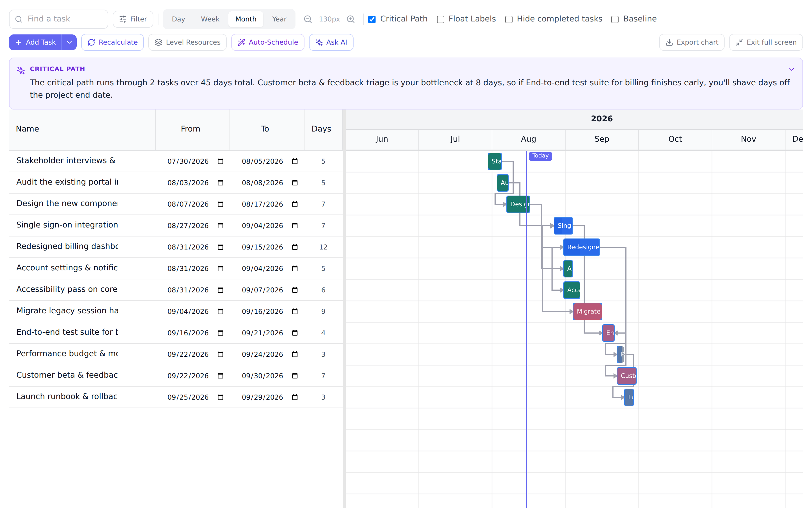Open the Ask AI assistant
The height and width of the screenshot is (508, 812).
click(331, 42)
